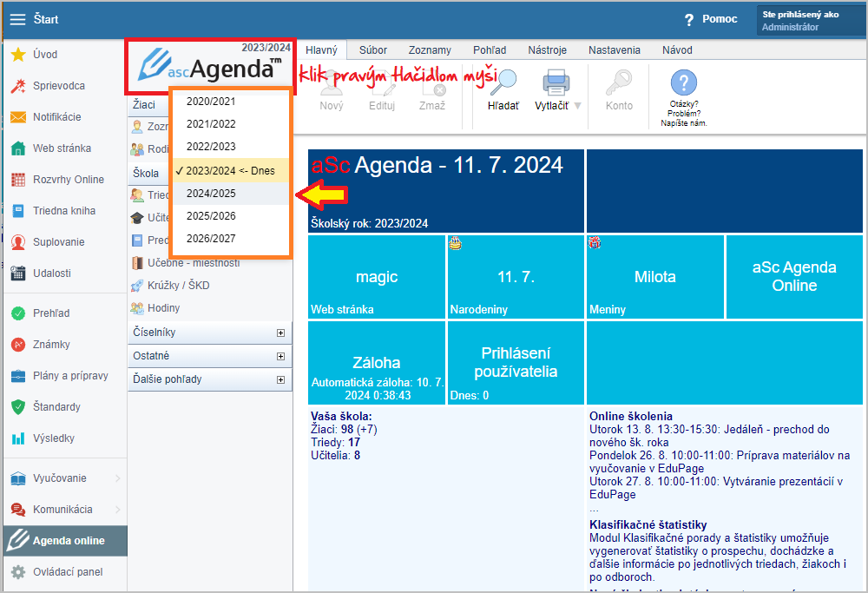Click the Výsledky bar chart icon

tap(18, 438)
